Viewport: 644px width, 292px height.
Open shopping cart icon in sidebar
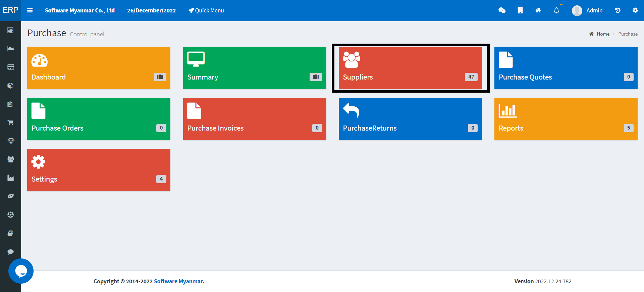(x=10, y=123)
